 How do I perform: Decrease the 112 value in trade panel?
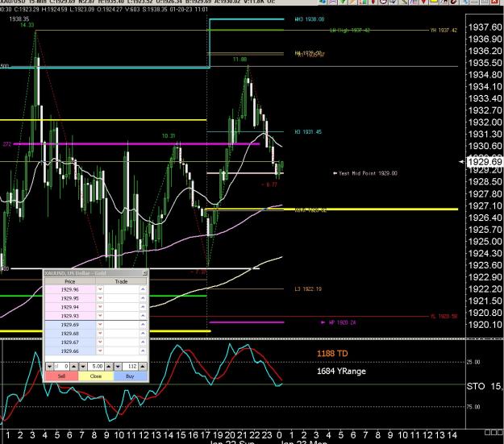[x=118, y=367]
